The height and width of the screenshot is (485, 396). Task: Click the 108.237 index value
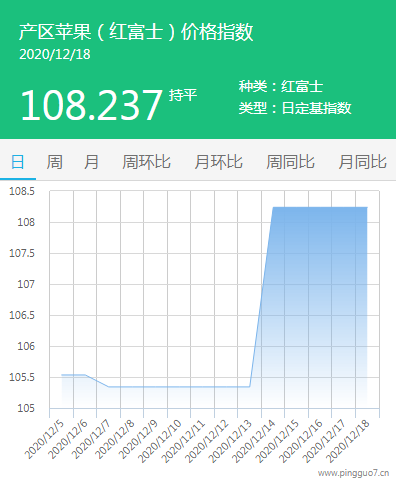[x=92, y=105]
